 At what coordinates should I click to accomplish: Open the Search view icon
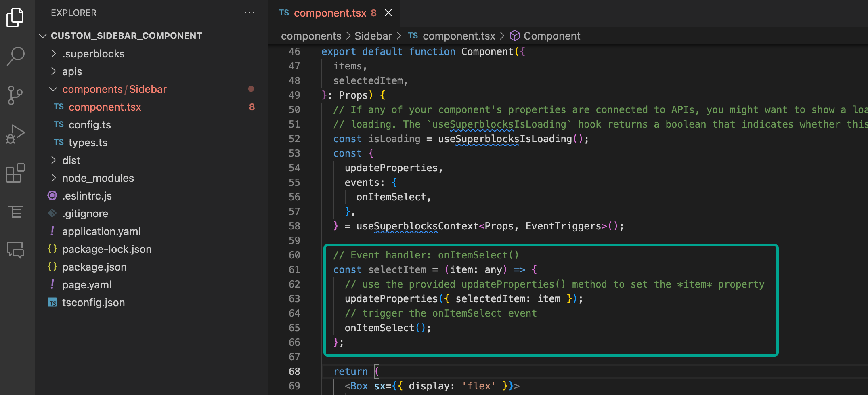15,56
